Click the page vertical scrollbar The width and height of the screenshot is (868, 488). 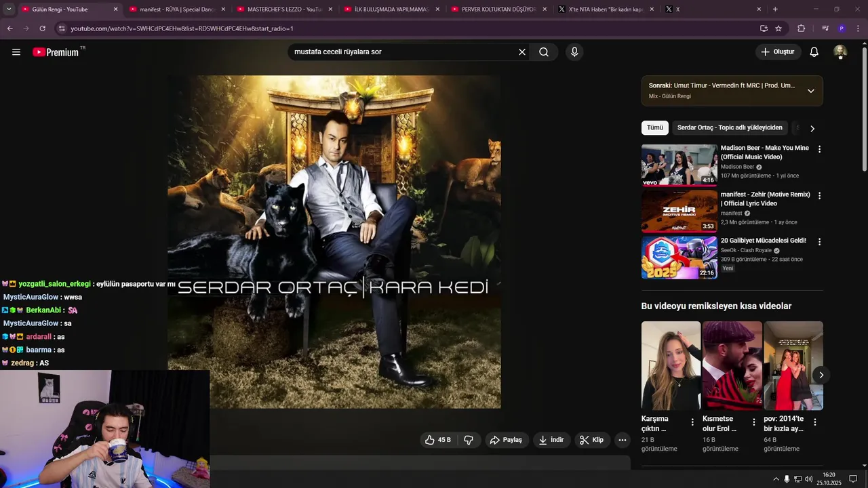[864, 108]
